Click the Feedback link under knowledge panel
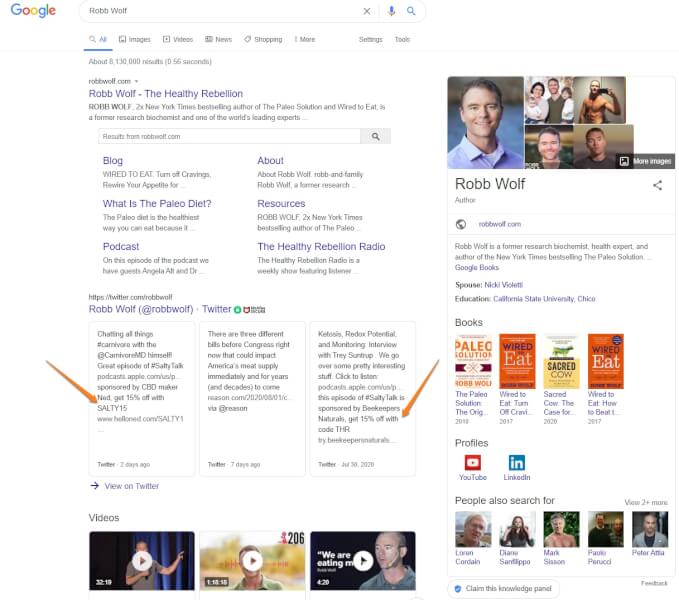 pyautogui.click(x=654, y=583)
